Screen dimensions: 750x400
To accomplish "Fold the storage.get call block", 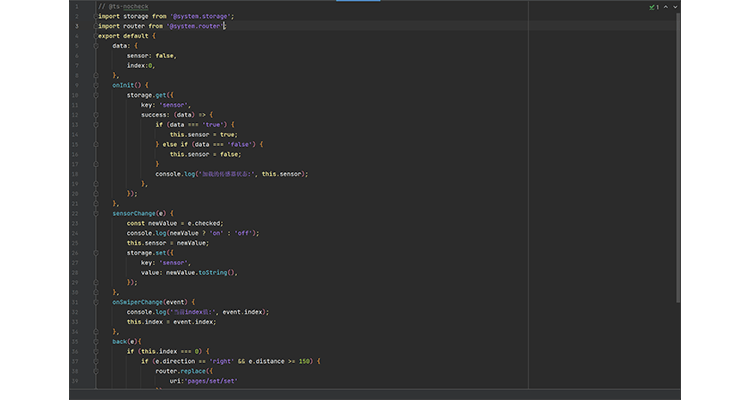I will tap(95, 94).
